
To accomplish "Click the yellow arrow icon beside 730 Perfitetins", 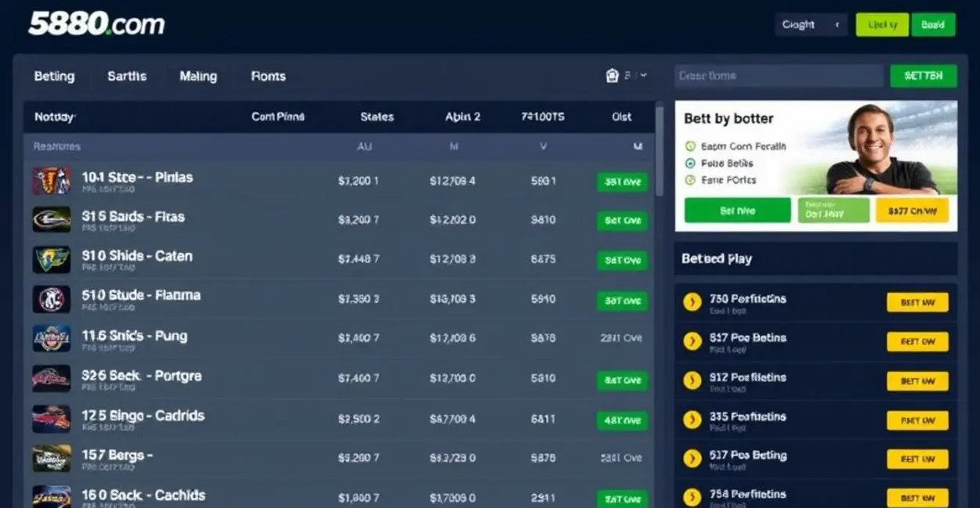I will pyautogui.click(x=692, y=302).
